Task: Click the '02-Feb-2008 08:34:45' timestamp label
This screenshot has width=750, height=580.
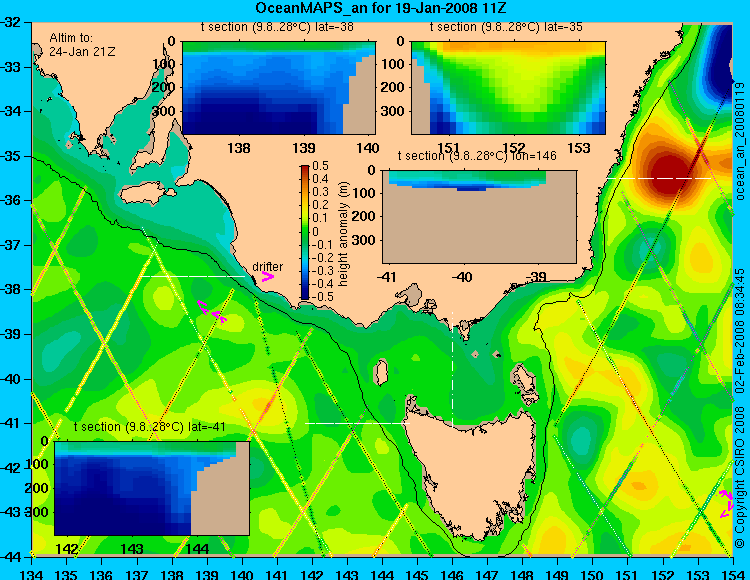Action: (740, 331)
